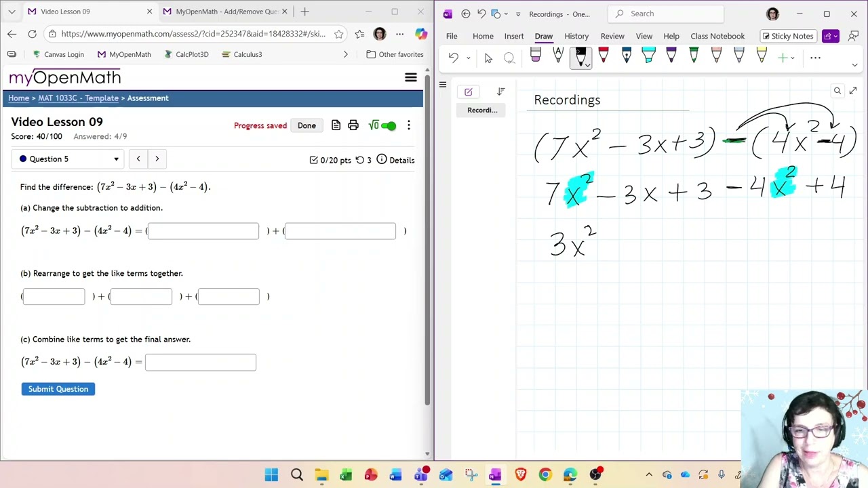Open Brave browser from the taskbar
Viewport: 868px width, 488px height.
coord(520,474)
